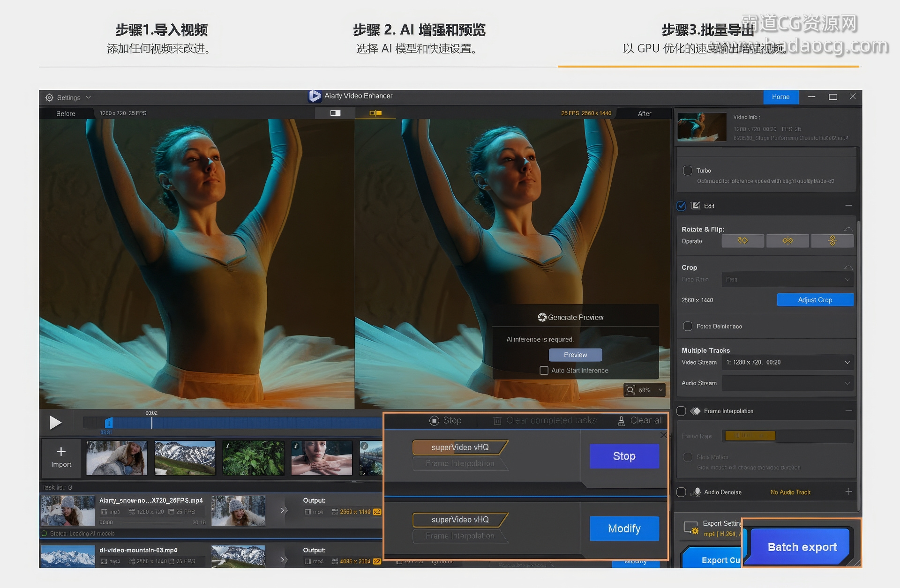The width and height of the screenshot is (900, 588).
Task: Uncheck the Edit section checkbox
Action: (x=682, y=206)
